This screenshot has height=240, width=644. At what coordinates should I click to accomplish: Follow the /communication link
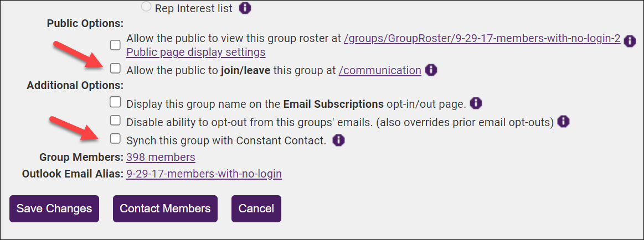(x=380, y=70)
